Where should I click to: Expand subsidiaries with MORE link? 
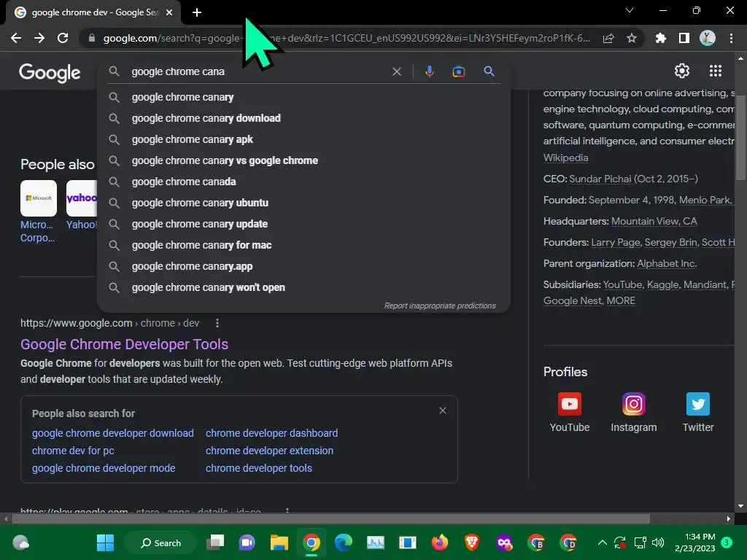coord(621,301)
